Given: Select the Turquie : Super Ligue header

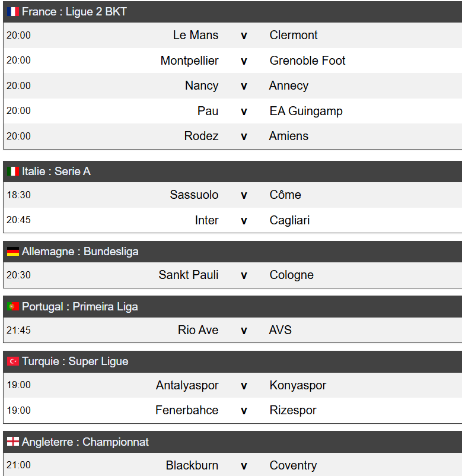Looking at the screenshot, I should click(75, 361).
